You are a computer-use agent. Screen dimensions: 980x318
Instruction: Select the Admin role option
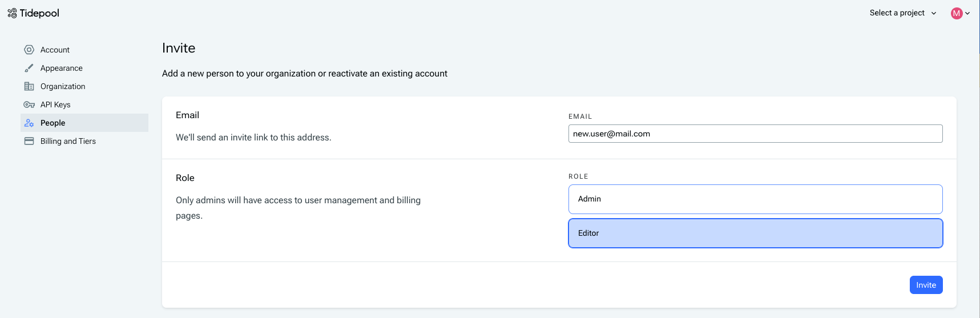tap(755, 199)
